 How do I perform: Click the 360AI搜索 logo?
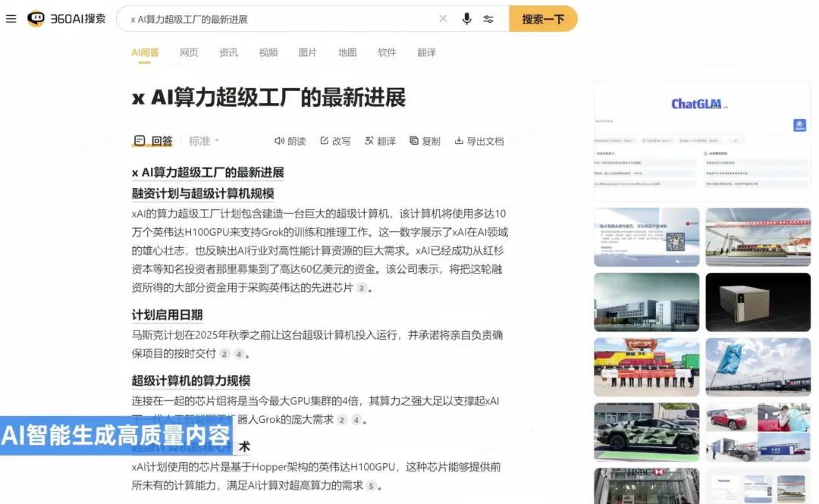point(67,19)
